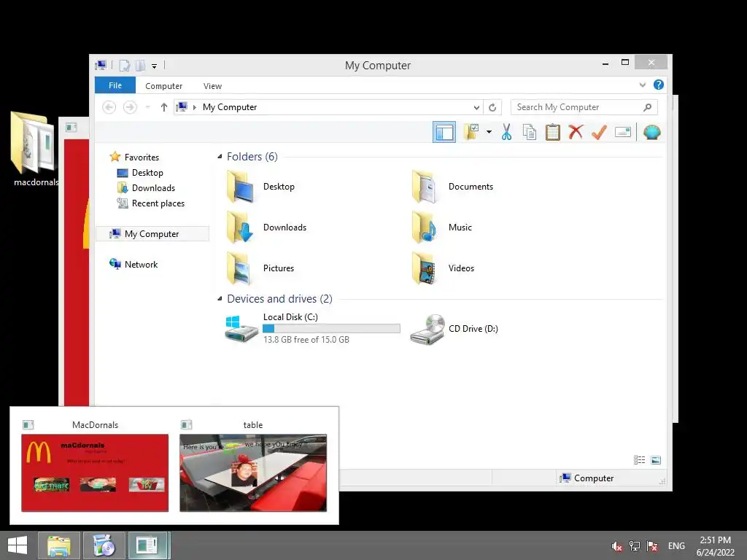Screen dimensions: 747x560
Task: Click Computer text in status bar
Action: pyautogui.click(x=594, y=478)
